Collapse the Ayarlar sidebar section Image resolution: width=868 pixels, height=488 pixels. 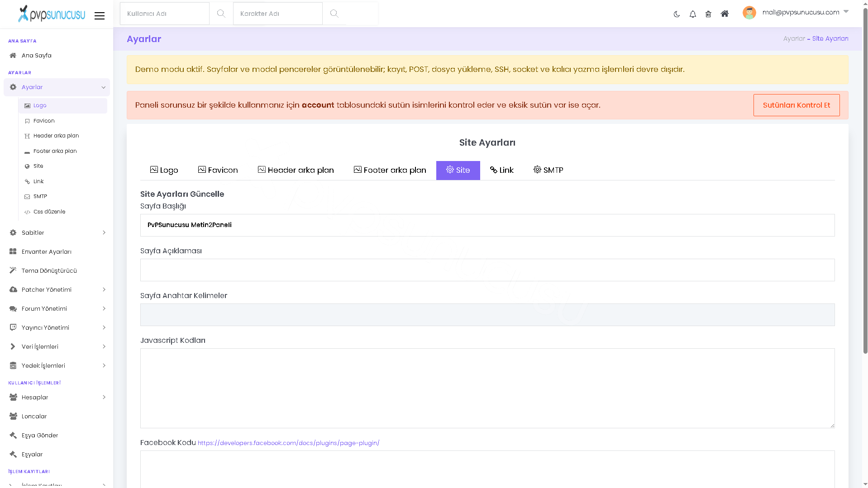57,87
